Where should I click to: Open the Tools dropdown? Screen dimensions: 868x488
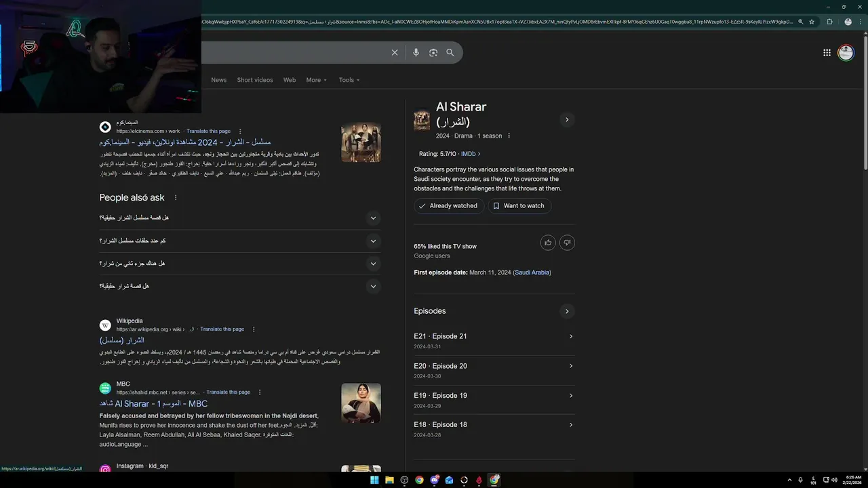click(349, 80)
